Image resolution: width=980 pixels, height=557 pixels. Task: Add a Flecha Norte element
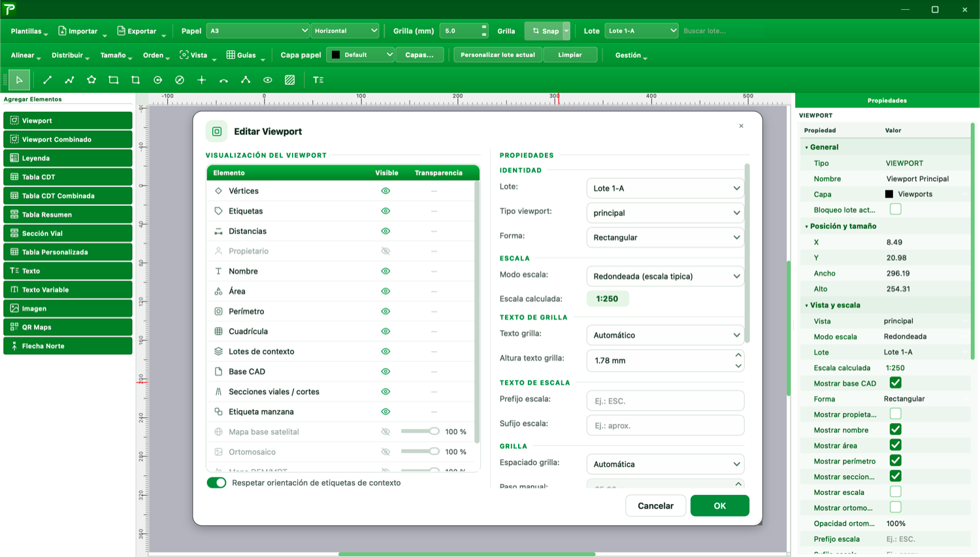tap(68, 346)
